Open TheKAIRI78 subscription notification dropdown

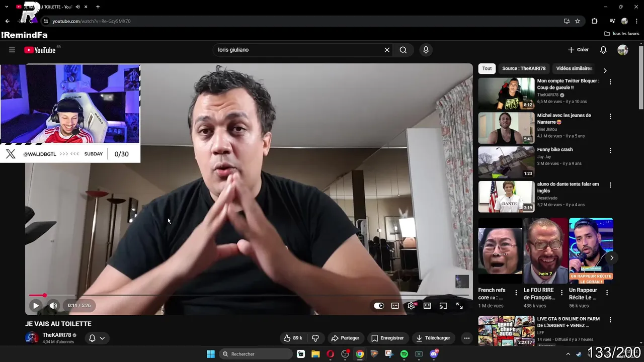click(x=97, y=338)
